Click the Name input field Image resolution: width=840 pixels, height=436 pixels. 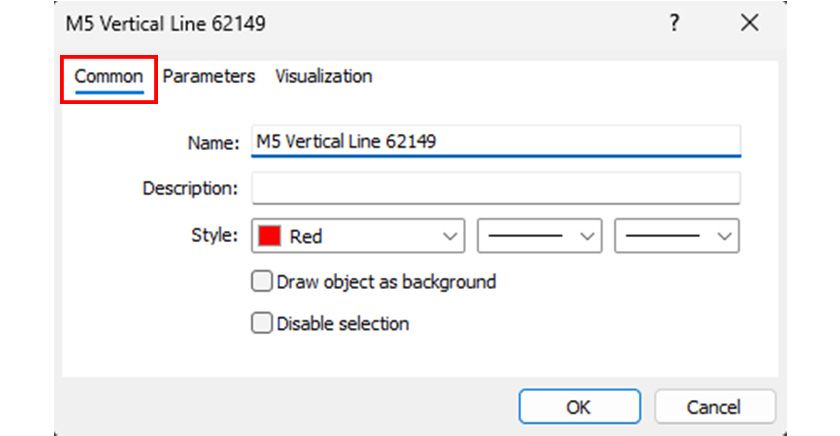(495, 141)
